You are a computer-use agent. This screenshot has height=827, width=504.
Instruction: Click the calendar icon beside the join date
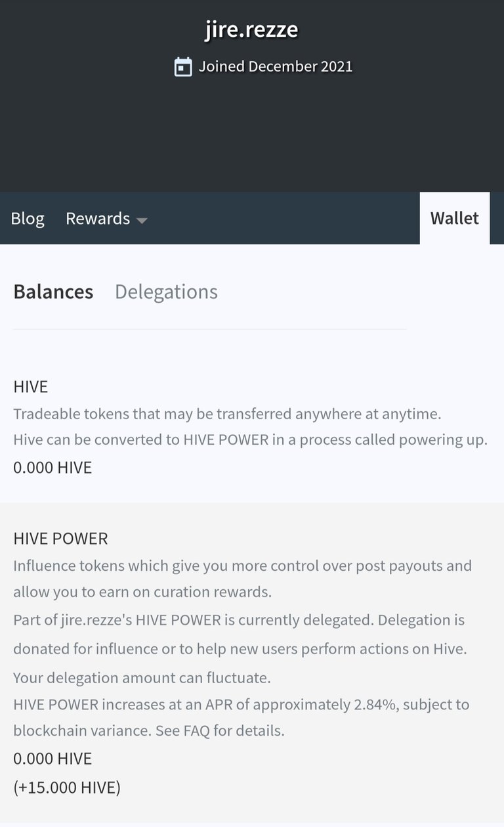tap(183, 67)
